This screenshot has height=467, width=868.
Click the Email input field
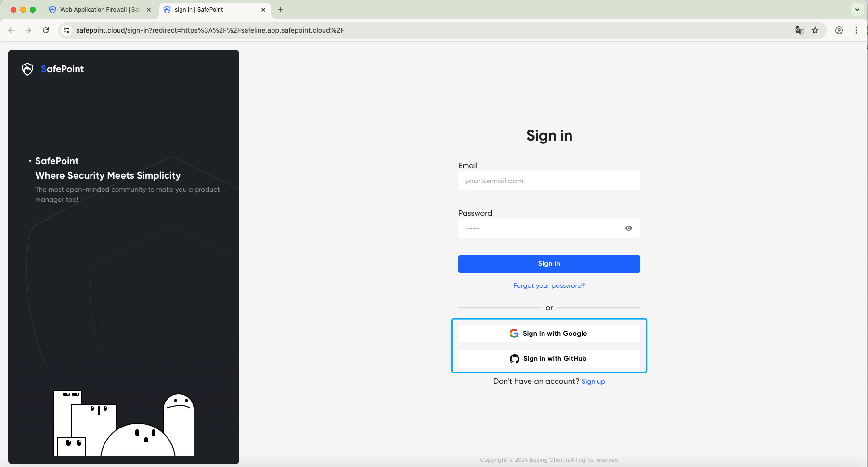pyautogui.click(x=549, y=181)
